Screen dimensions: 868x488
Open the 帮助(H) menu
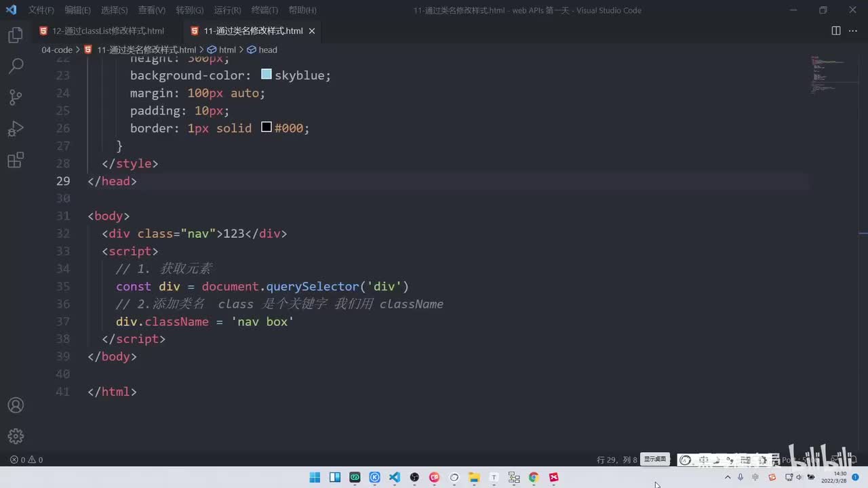pos(302,10)
